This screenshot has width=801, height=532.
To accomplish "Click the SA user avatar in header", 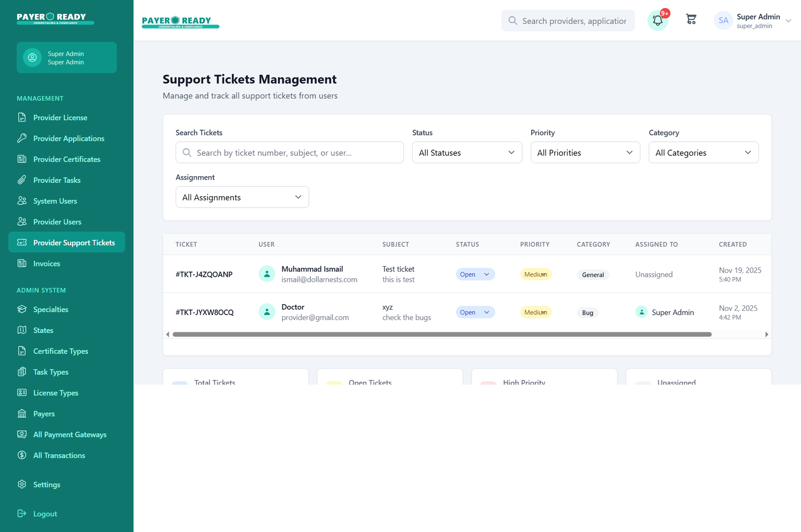I will pyautogui.click(x=723, y=21).
